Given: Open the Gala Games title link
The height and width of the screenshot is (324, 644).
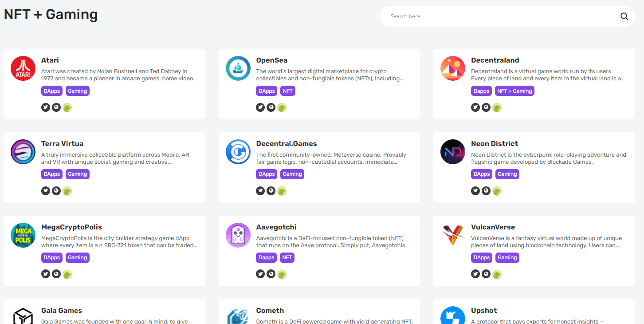Looking at the screenshot, I should coord(62,311).
